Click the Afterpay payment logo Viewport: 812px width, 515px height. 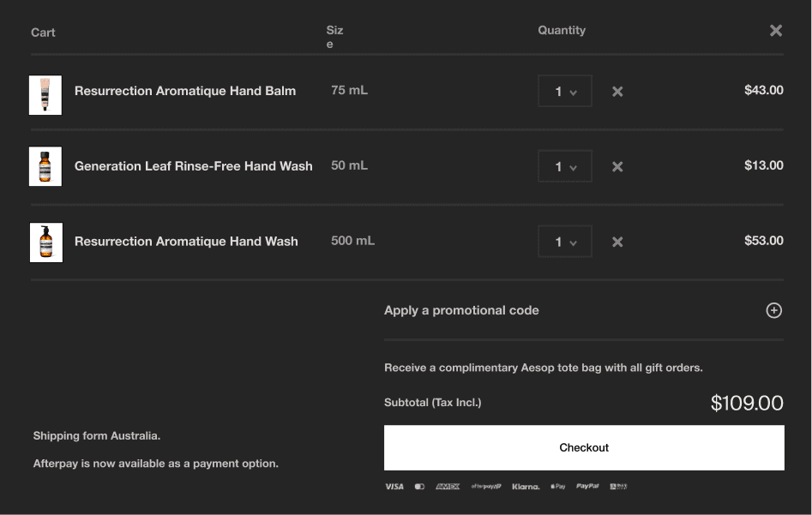click(x=486, y=487)
